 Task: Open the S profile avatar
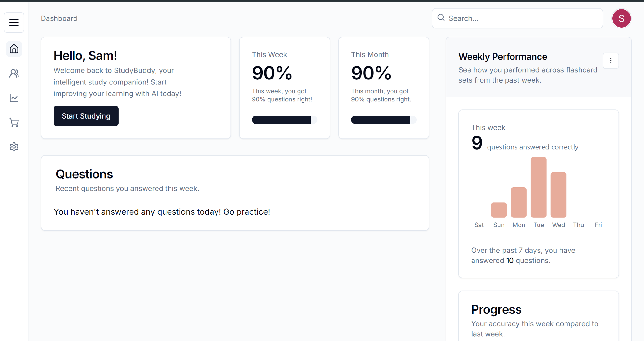pyautogui.click(x=621, y=18)
